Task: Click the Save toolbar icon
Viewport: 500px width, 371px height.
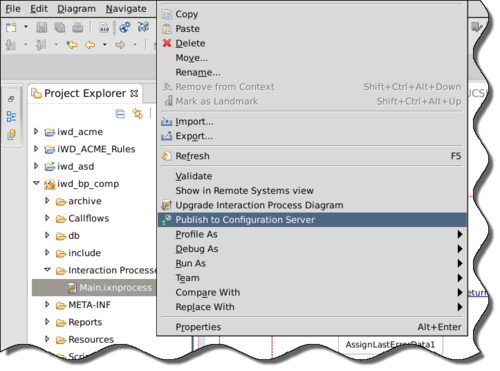Action: pyautogui.click(x=42, y=27)
